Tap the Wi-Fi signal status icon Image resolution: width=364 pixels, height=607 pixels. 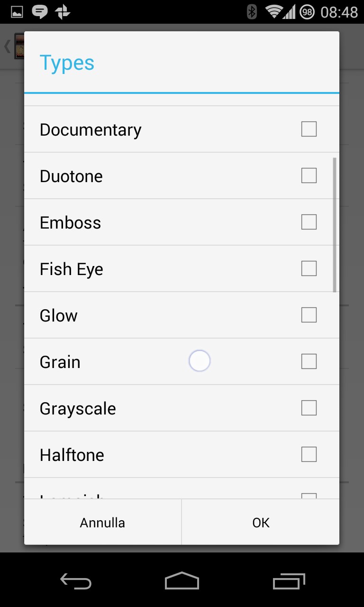[x=274, y=12]
